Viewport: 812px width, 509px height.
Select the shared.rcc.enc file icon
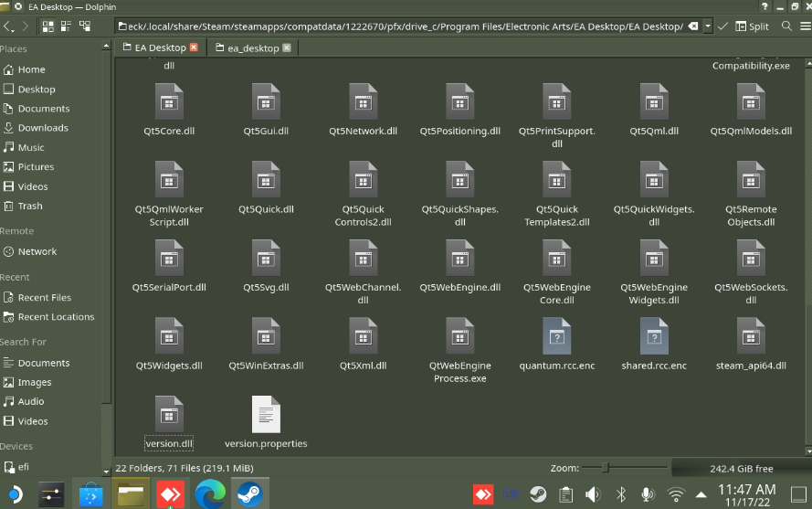[x=654, y=336]
